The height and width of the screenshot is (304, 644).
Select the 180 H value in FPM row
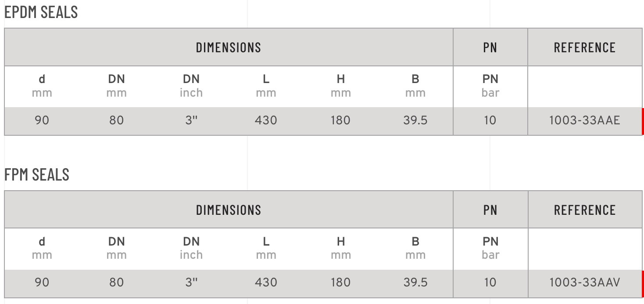tap(340, 282)
